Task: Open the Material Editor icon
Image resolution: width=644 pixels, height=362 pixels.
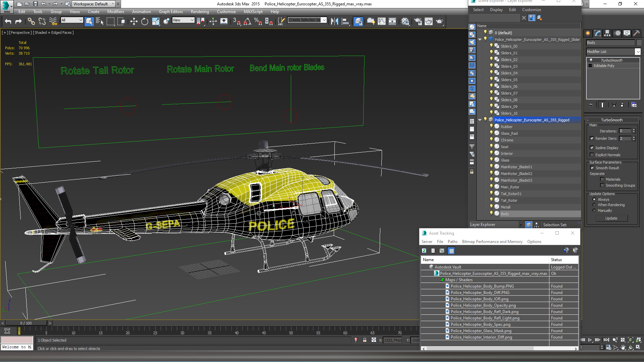Action: coord(405,21)
